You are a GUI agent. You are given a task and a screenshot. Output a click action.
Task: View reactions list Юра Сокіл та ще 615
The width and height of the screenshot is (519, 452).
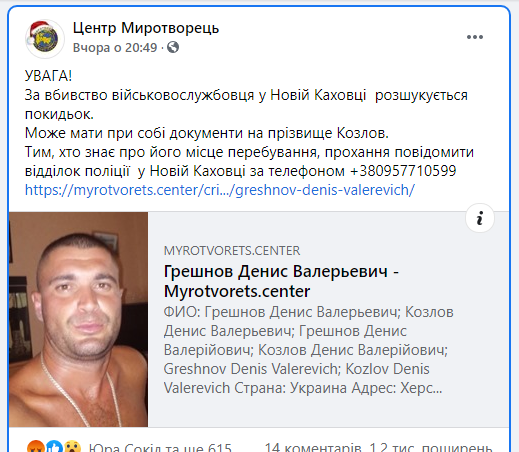(160, 447)
